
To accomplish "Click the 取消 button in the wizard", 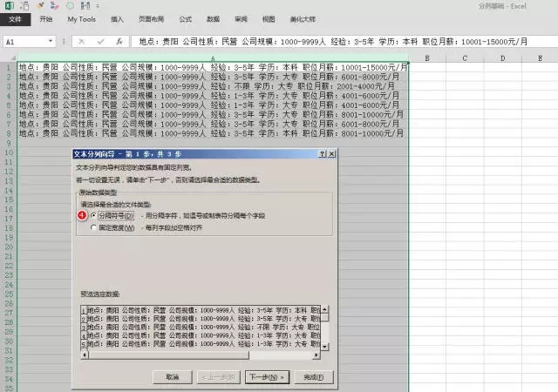I will [x=173, y=377].
